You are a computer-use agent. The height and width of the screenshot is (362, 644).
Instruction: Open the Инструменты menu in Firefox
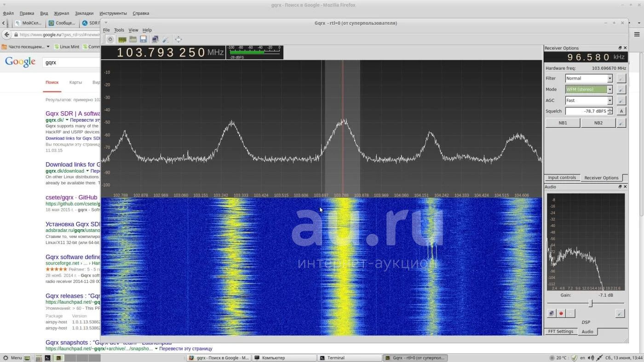pyautogui.click(x=113, y=13)
